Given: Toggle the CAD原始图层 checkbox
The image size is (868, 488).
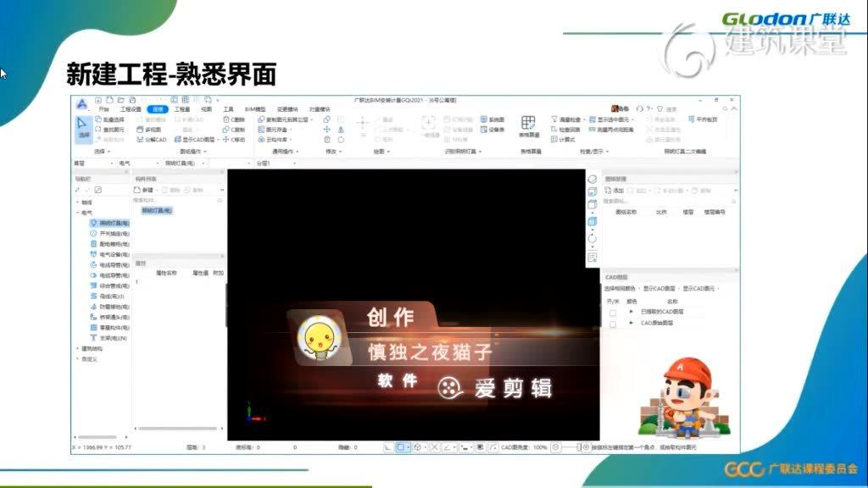Looking at the screenshot, I should pyautogui.click(x=613, y=324).
